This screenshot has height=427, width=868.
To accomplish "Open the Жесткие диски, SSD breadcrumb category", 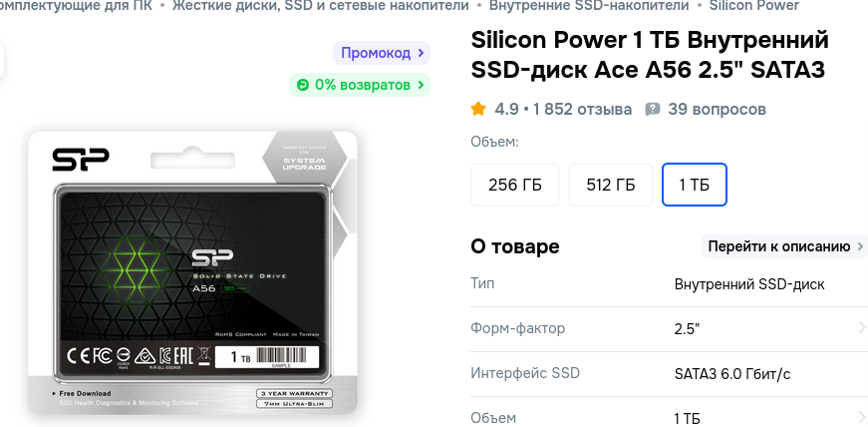I will 320,6.
